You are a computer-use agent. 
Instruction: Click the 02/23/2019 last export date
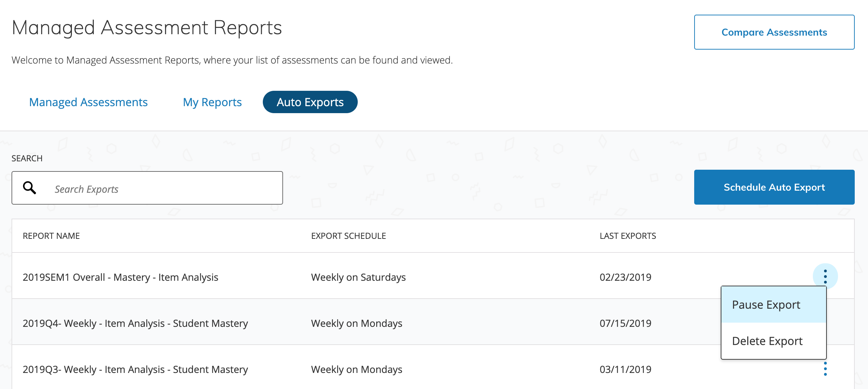(625, 277)
